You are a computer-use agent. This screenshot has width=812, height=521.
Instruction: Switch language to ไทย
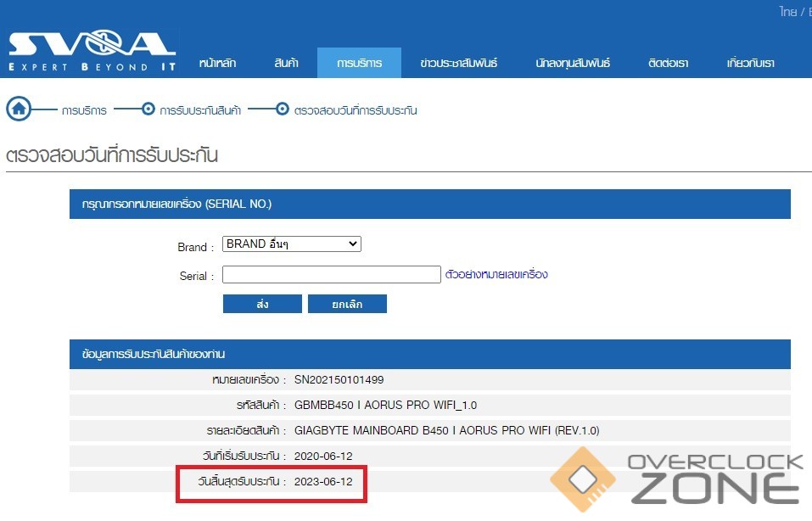(787, 11)
